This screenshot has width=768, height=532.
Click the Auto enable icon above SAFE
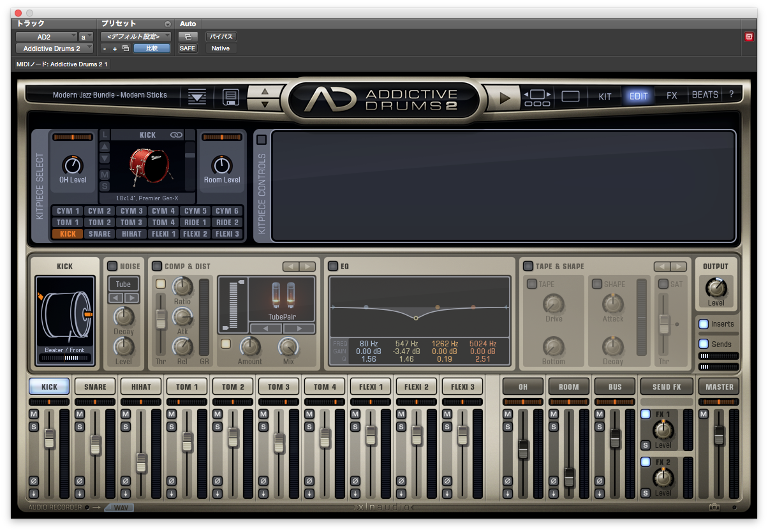[x=188, y=36]
